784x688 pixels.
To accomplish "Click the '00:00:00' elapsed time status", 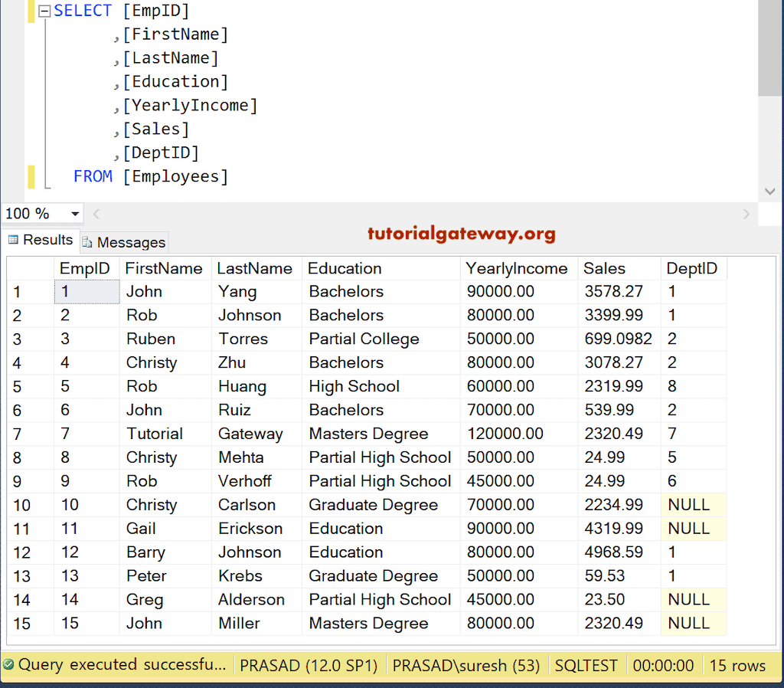I will pos(664,666).
